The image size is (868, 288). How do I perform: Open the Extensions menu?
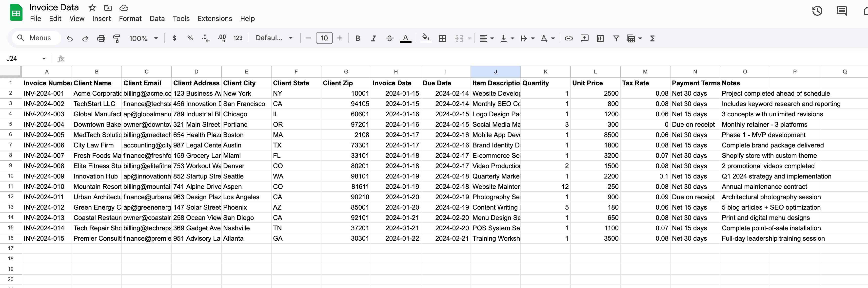click(215, 18)
